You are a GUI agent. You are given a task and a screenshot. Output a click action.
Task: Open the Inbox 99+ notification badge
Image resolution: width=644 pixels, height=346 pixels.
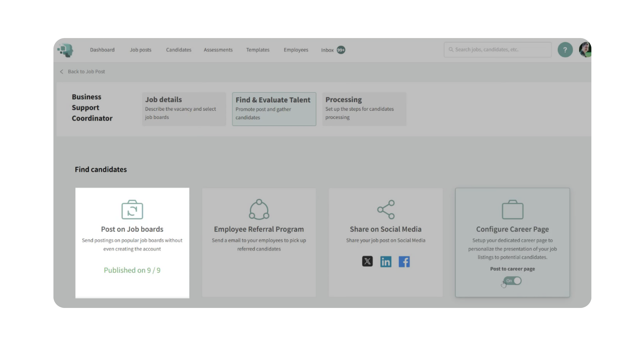click(341, 50)
